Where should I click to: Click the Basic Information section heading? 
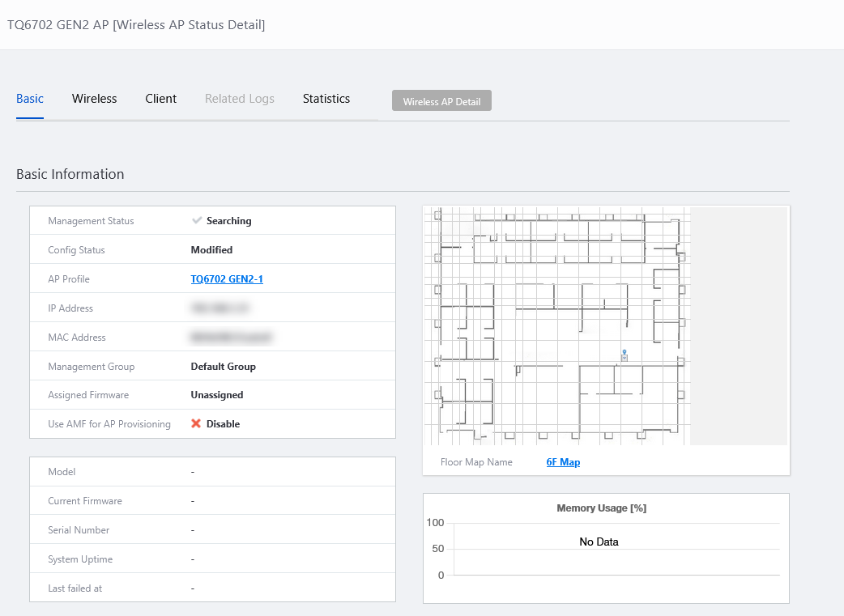tap(70, 174)
